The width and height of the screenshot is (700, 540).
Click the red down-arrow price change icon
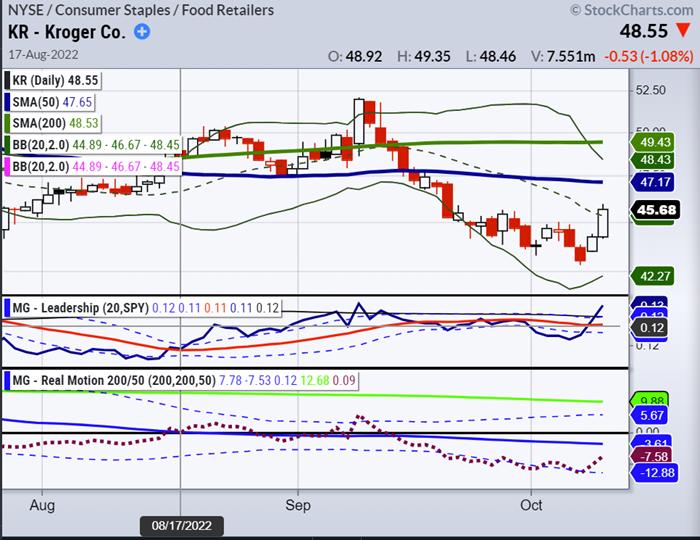(x=684, y=32)
